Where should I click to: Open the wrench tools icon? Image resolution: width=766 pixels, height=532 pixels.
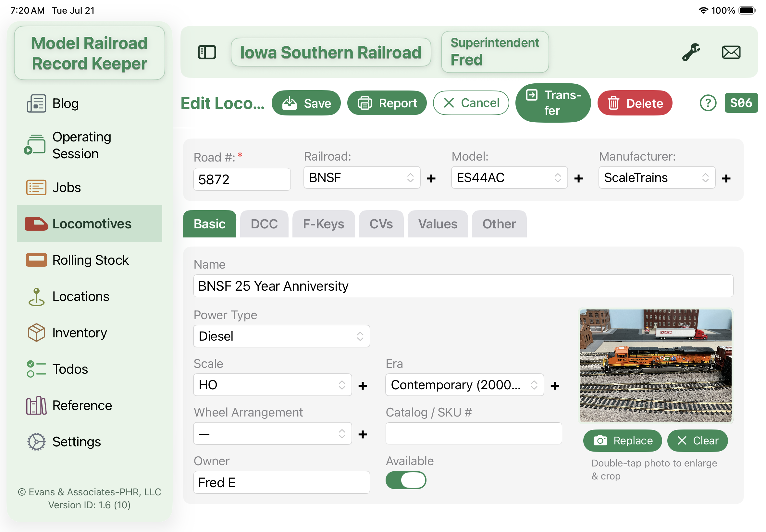[691, 52]
